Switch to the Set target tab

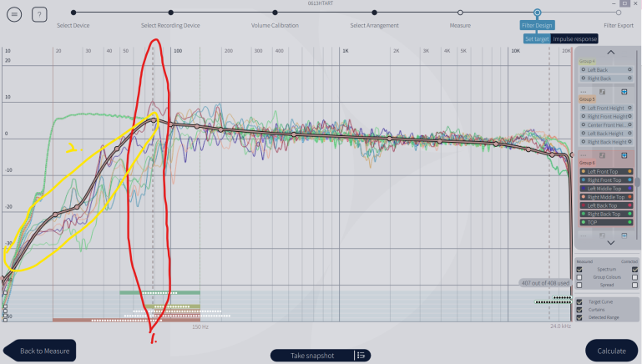pyautogui.click(x=537, y=39)
